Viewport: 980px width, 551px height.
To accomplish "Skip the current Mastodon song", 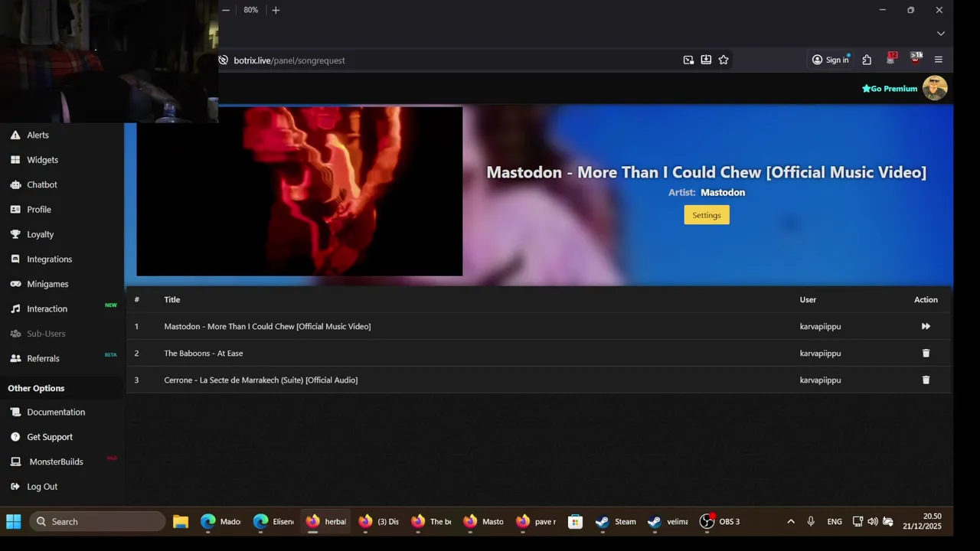I will 926,326.
